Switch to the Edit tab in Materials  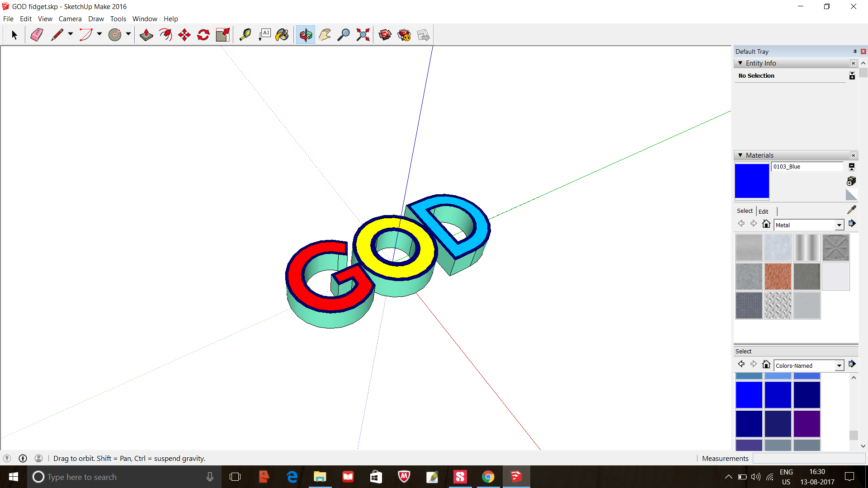point(764,211)
